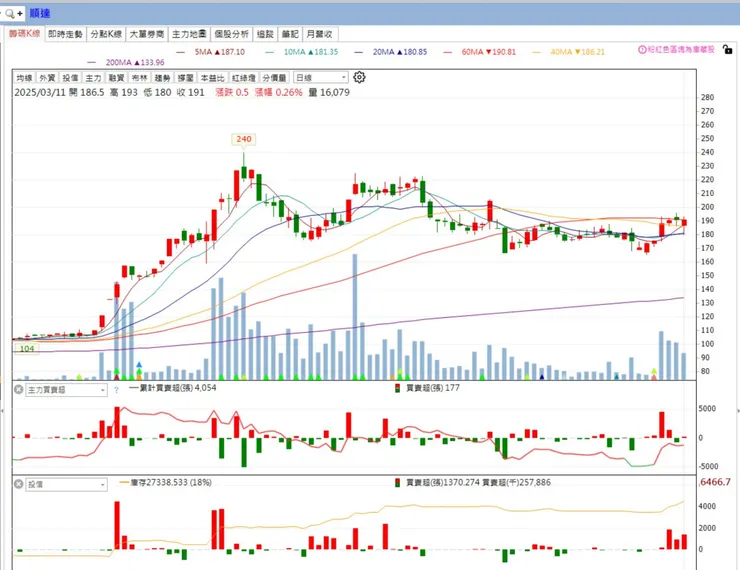Toggle the 分價量 price-volume button

[275, 78]
